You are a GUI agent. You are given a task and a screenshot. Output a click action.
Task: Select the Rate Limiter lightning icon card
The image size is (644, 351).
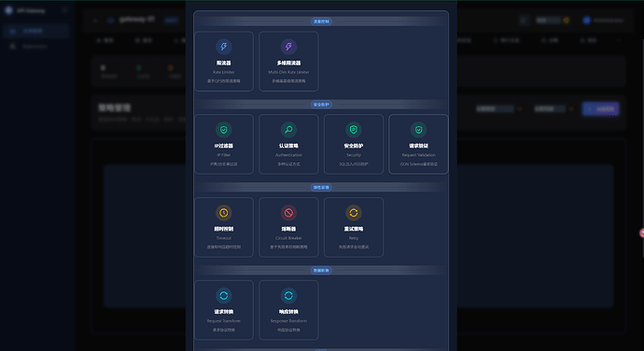[x=224, y=62]
